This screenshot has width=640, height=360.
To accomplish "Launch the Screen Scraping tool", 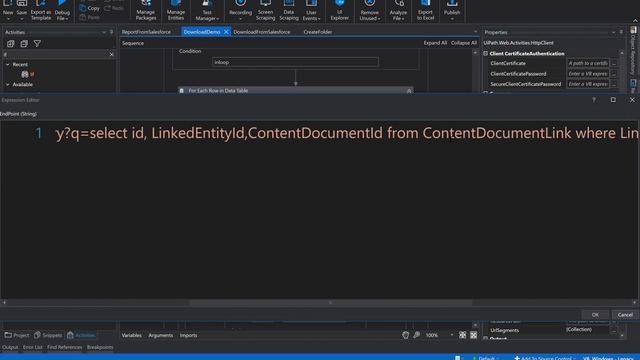I will (265, 11).
